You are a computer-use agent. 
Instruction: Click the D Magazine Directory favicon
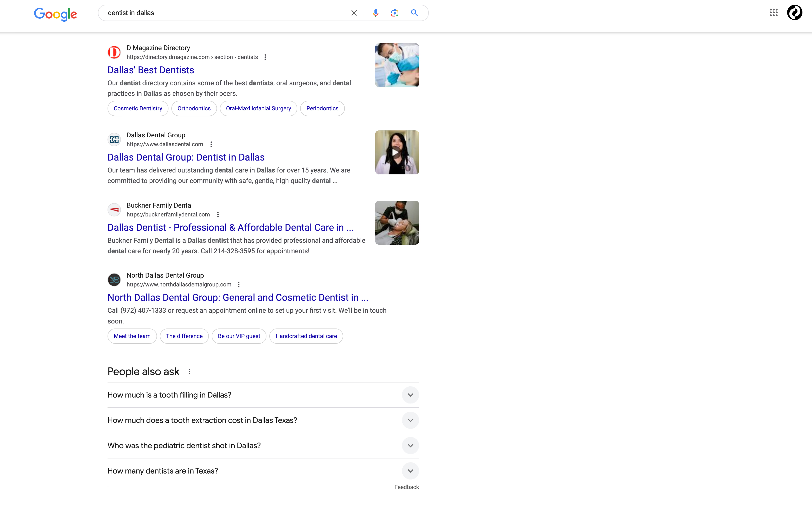(114, 52)
